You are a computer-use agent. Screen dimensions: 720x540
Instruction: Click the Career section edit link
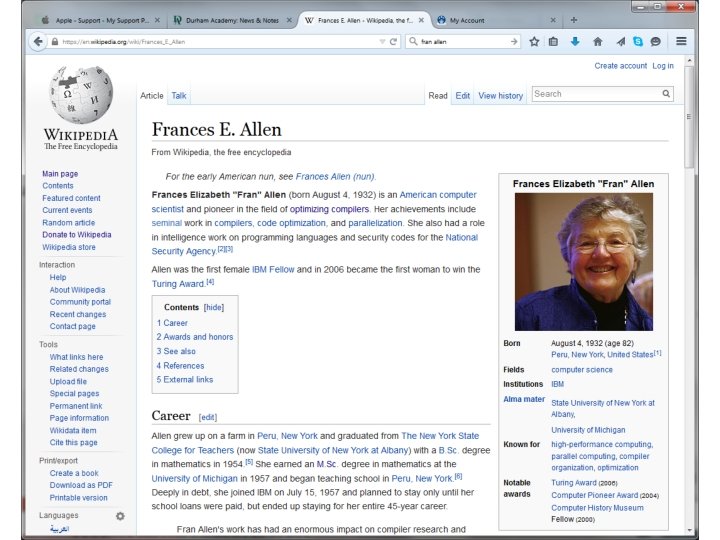pos(208,417)
